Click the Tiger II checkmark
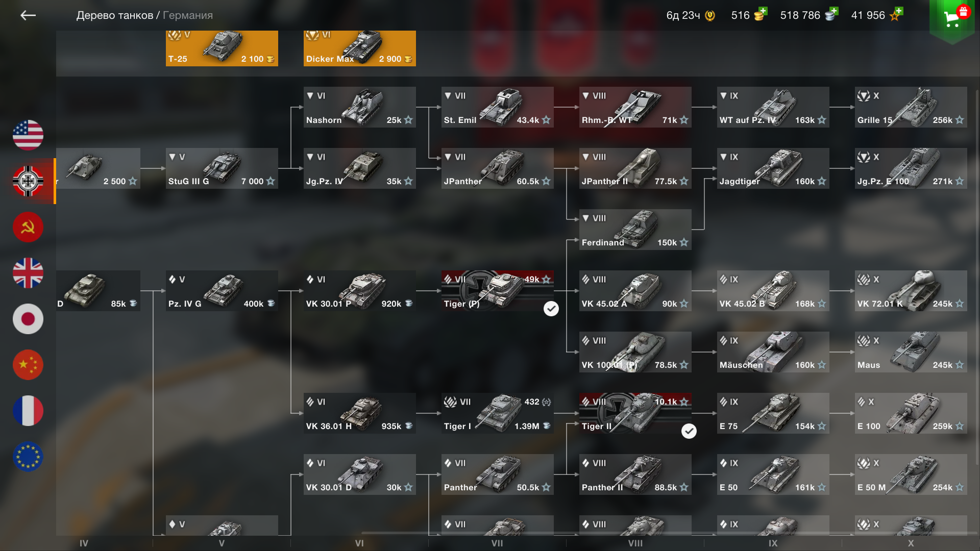 click(689, 431)
